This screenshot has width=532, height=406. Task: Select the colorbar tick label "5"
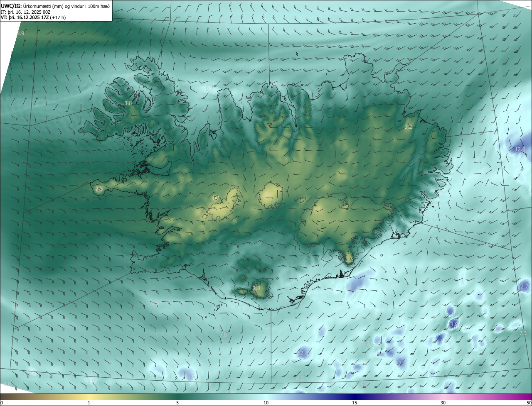tap(177, 403)
